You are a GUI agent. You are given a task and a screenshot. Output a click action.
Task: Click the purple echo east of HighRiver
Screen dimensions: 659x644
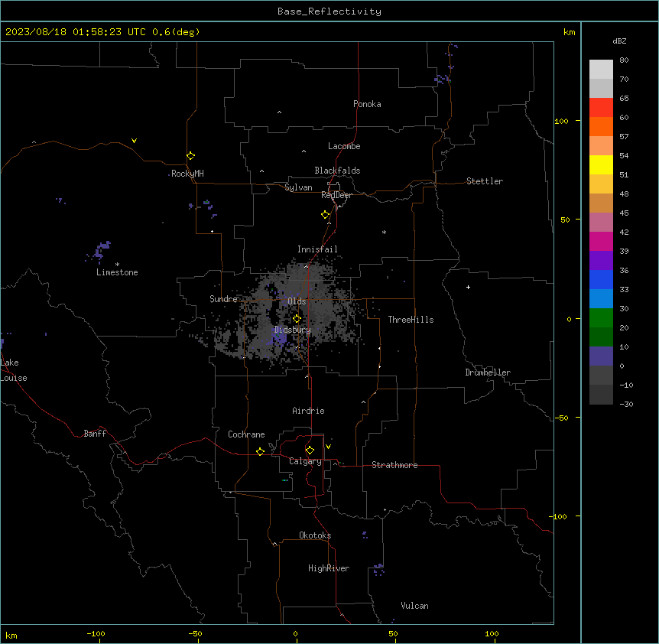[x=378, y=570]
